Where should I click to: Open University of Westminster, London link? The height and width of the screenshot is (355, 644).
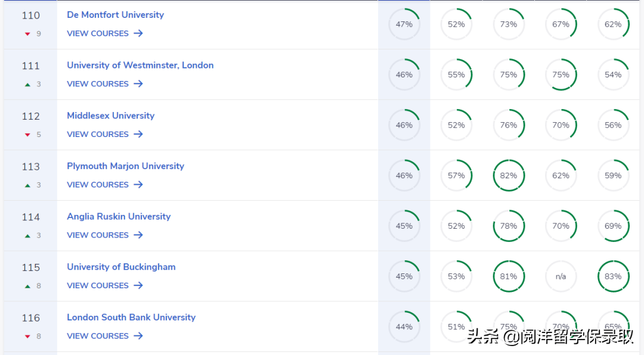pyautogui.click(x=140, y=65)
